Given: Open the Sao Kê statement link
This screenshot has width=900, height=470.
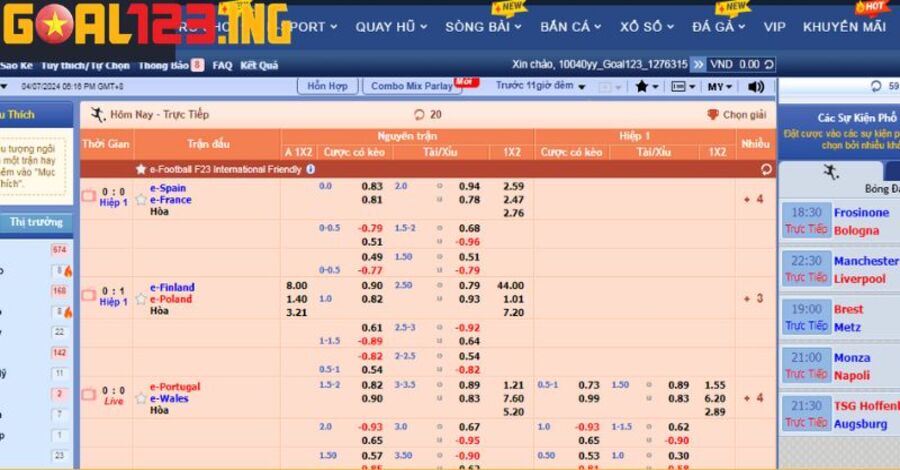Looking at the screenshot, I should click(x=17, y=65).
